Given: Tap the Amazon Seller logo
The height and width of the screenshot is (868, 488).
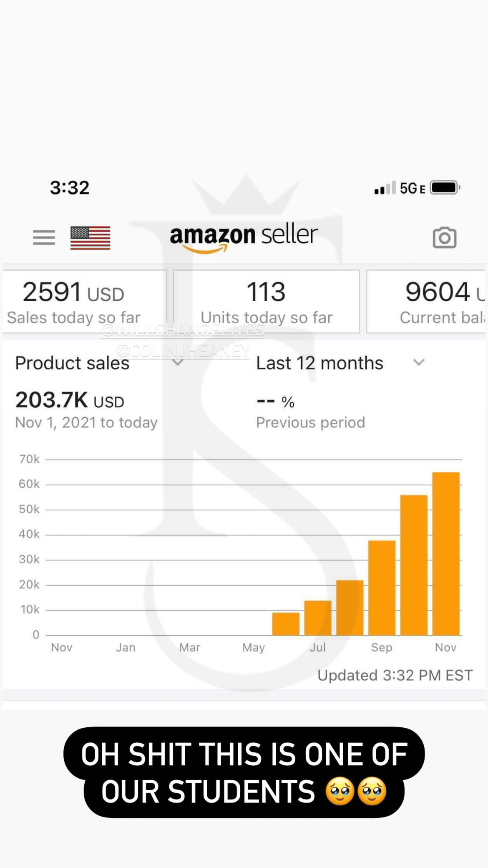Looking at the screenshot, I should tap(244, 236).
